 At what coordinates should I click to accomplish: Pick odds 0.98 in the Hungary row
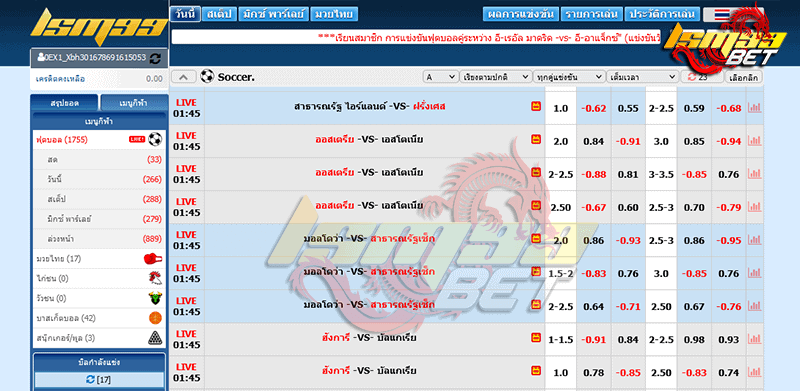tap(694, 340)
